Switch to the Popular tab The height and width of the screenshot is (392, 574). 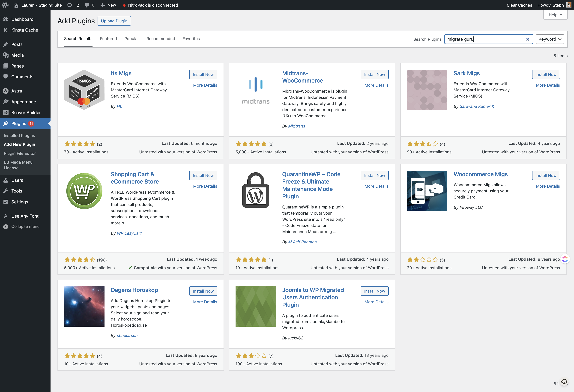(x=132, y=39)
